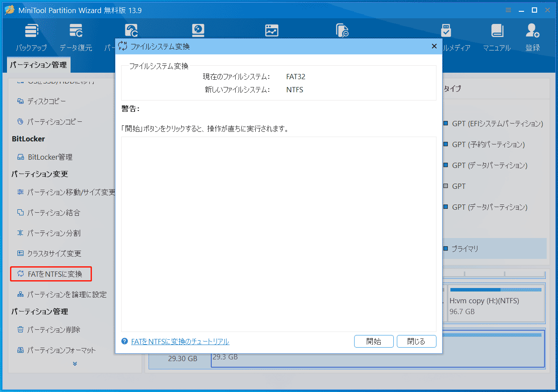Click the hamburger menu icon in title bar

pos(508,10)
